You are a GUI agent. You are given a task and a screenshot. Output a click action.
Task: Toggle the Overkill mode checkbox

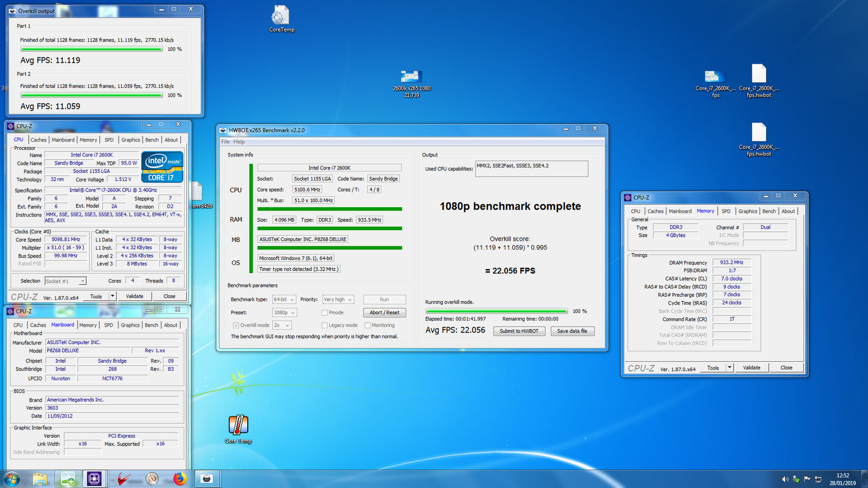236,325
